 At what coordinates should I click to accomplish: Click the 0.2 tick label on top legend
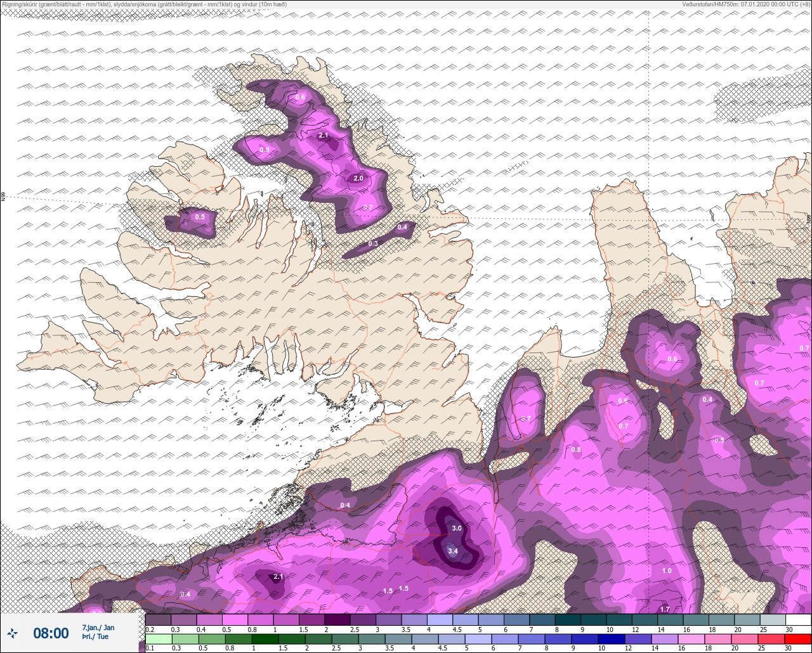(150, 629)
